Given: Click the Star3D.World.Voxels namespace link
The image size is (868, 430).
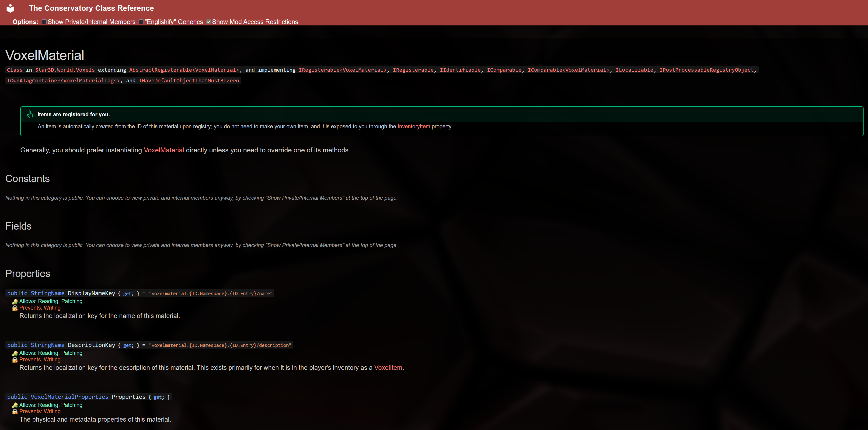Looking at the screenshot, I should 65,70.
